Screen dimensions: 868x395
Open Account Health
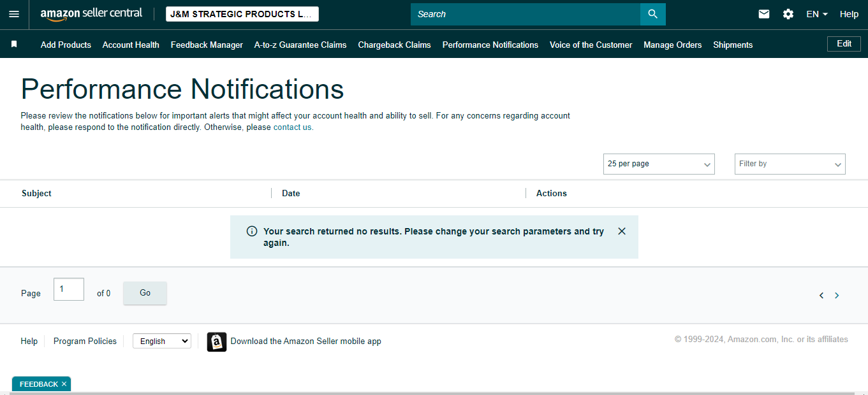point(131,45)
